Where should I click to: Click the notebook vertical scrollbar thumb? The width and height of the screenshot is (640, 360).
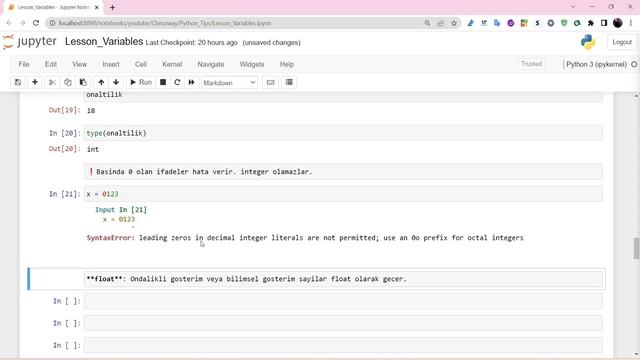(636, 248)
